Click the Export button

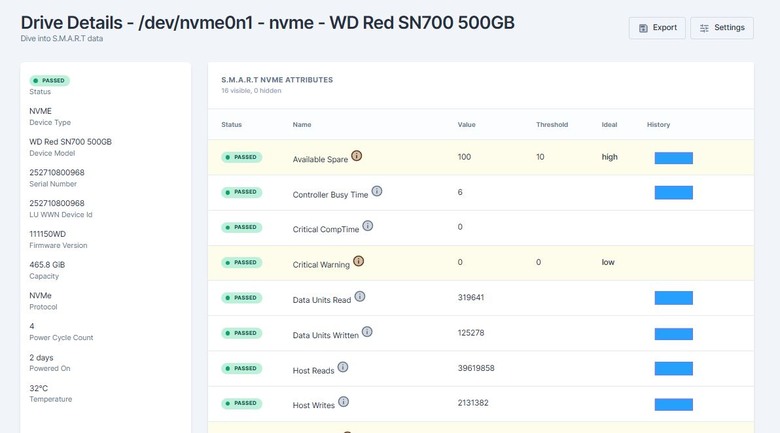click(657, 28)
